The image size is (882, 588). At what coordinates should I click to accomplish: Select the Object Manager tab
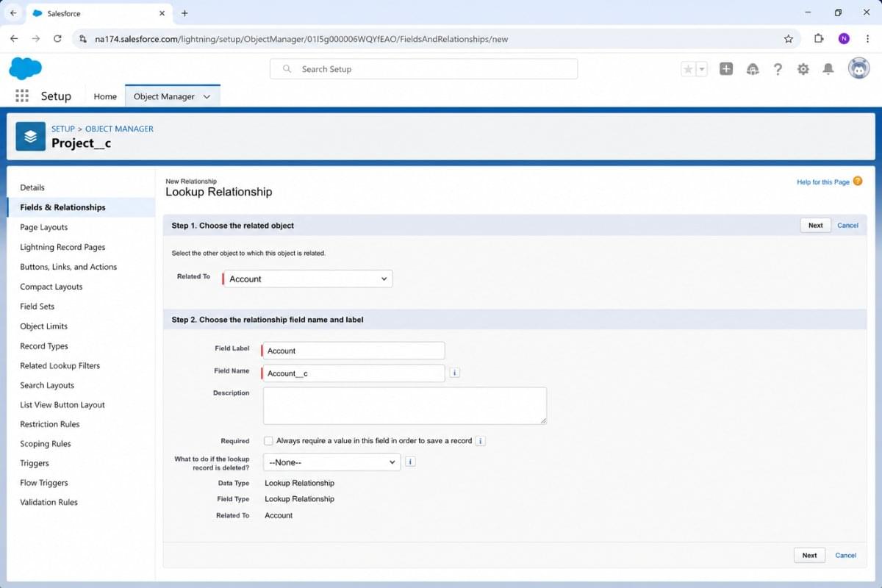[x=165, y=96]
